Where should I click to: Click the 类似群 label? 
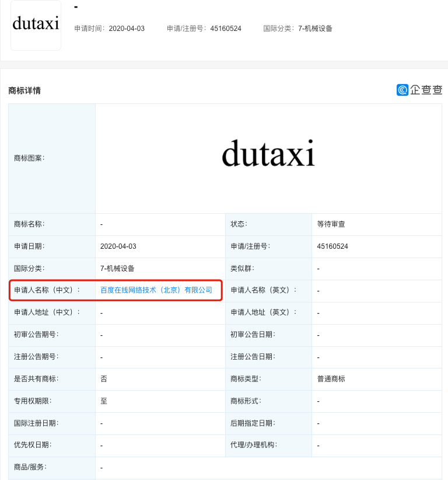(x=243, y=269)
